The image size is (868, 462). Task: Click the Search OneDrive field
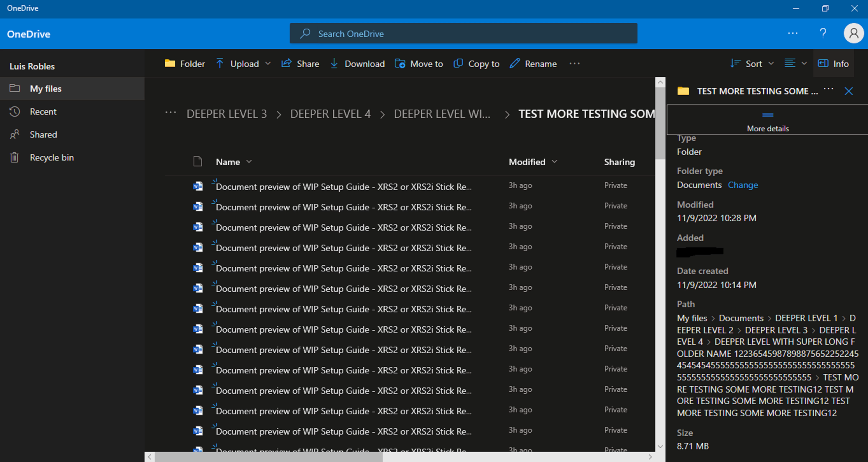tap(463, 33)
